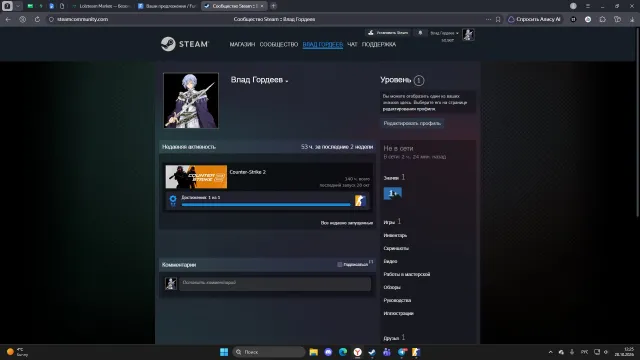Open the Скриншоты screenshots link
The image size is (640, 360).
coord(396,248)
